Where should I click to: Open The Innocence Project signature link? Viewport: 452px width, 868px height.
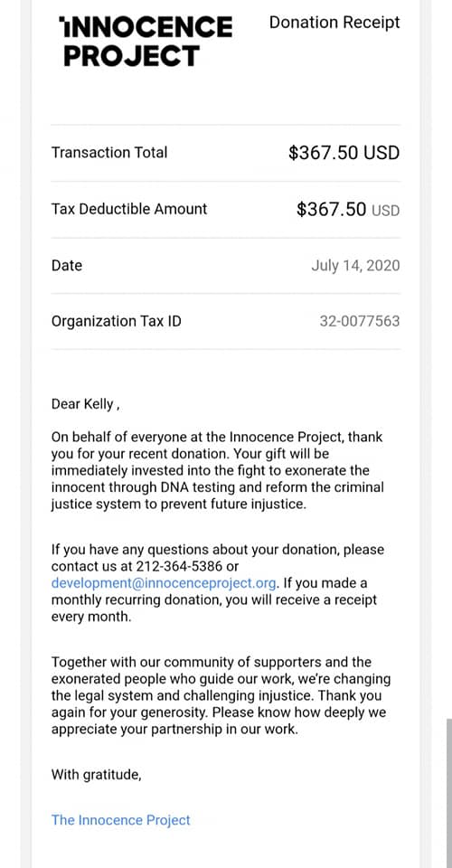tap(120, 820)
